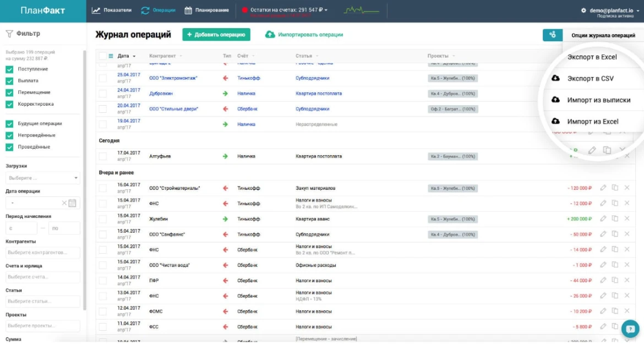Click the account settings gear icon

583,10
